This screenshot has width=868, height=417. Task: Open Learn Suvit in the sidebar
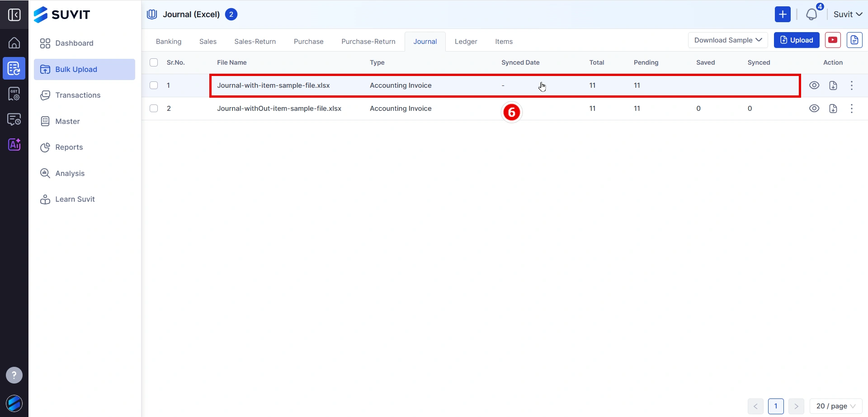tap(85, 199)
